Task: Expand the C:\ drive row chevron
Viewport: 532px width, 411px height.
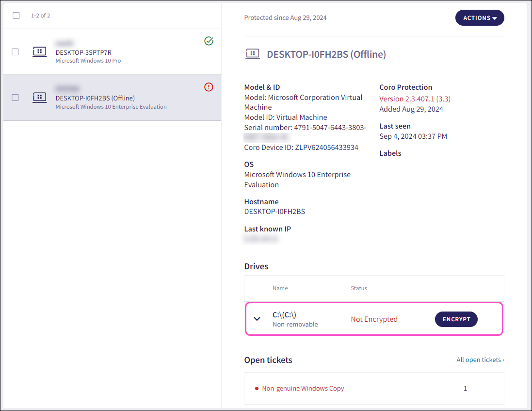Action: pos(257,319)
